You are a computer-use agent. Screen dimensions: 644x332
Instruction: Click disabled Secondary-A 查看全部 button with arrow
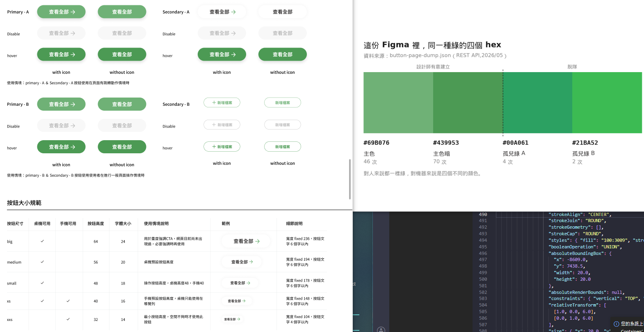pos(222,33)
